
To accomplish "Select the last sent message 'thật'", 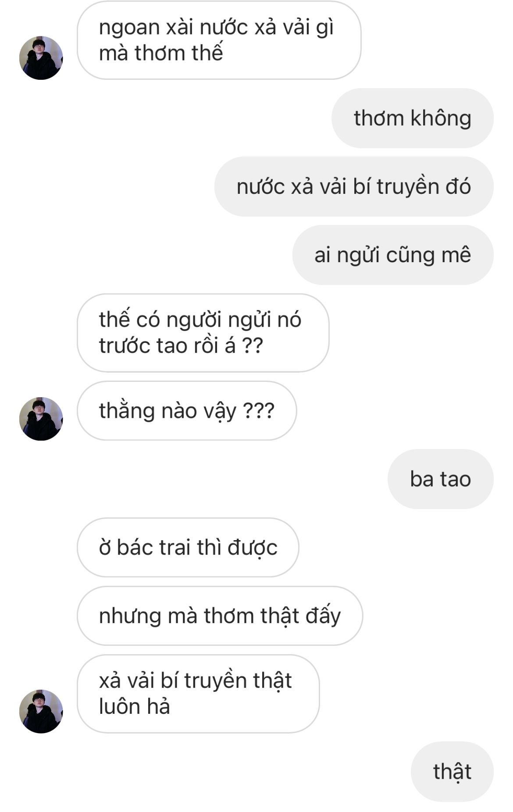I will 452,772.
